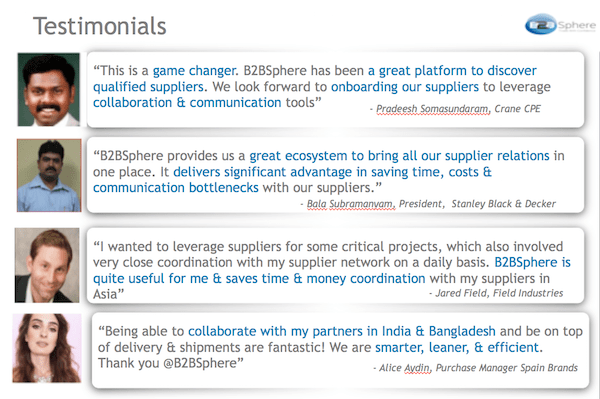Select the Bala Subramanyam, Stanley Black & Decker attribution
600x399 pixels.
(428, 204)
